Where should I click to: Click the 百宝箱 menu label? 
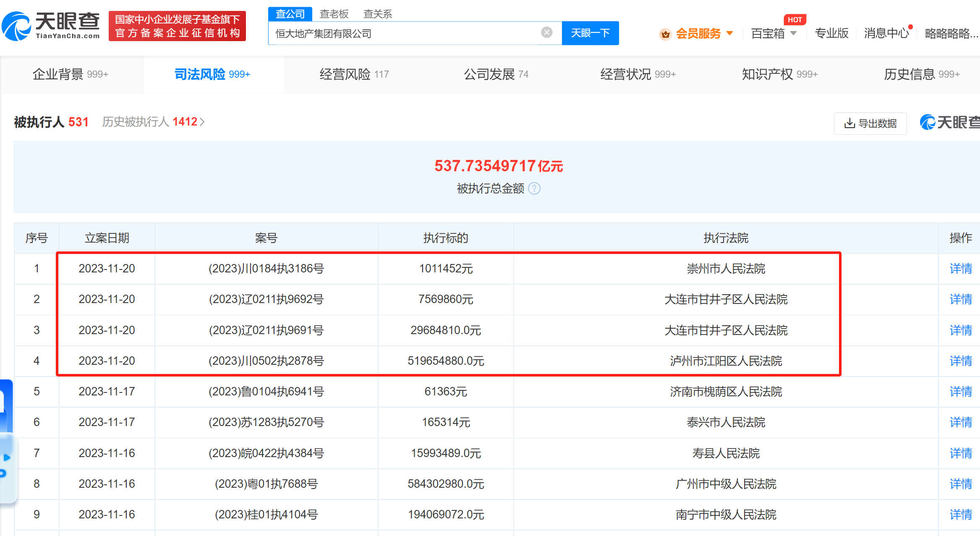pyautogui.click(x=768, y=33)
